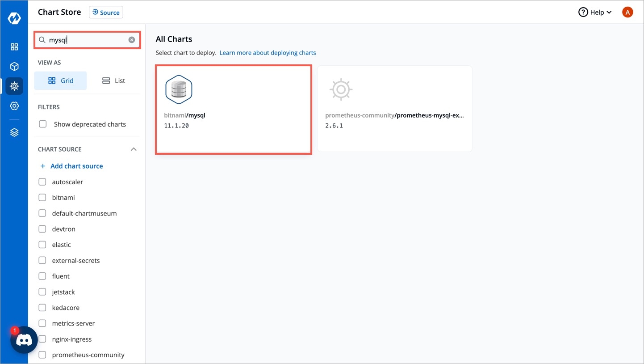The image size is (644, 364).
Task: Click the Devtron logo in sidebar
Action: (x=14, y=19)
